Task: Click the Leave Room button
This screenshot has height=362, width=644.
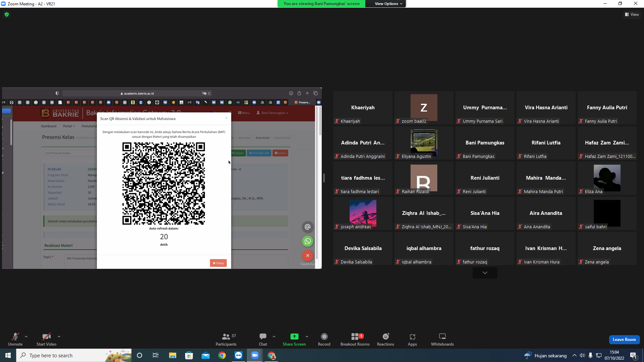Action: pos(624,340)
